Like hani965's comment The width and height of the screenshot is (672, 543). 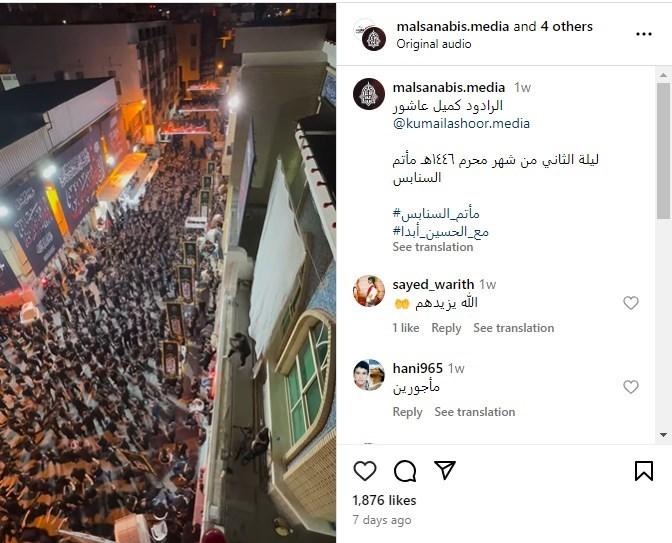pyautogui.click(x=630, y=387)
